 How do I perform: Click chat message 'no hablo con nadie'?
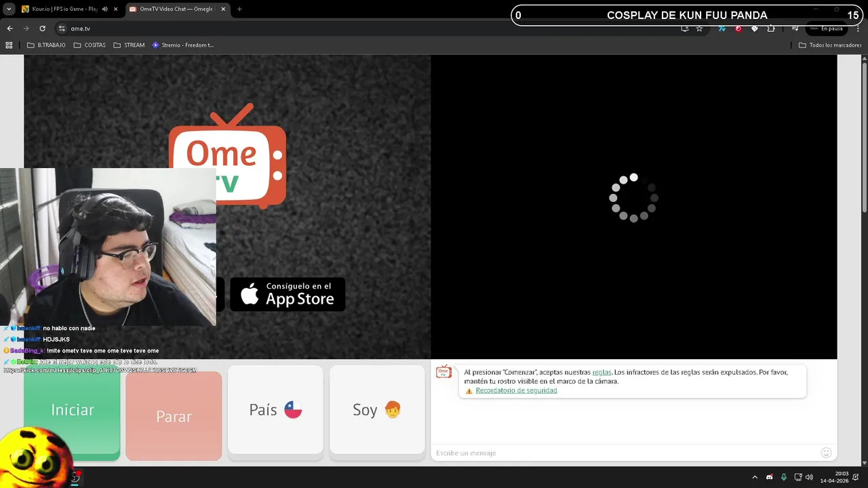click(68, 328)
